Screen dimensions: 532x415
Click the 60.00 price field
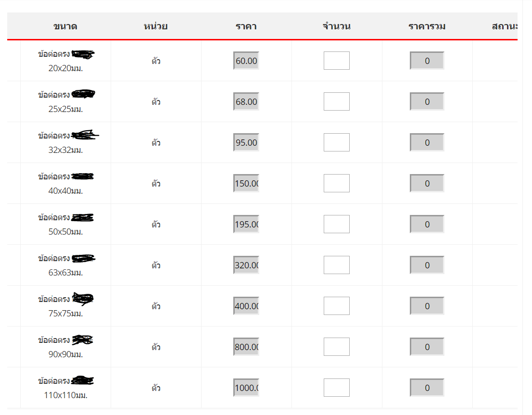point(246,61)
